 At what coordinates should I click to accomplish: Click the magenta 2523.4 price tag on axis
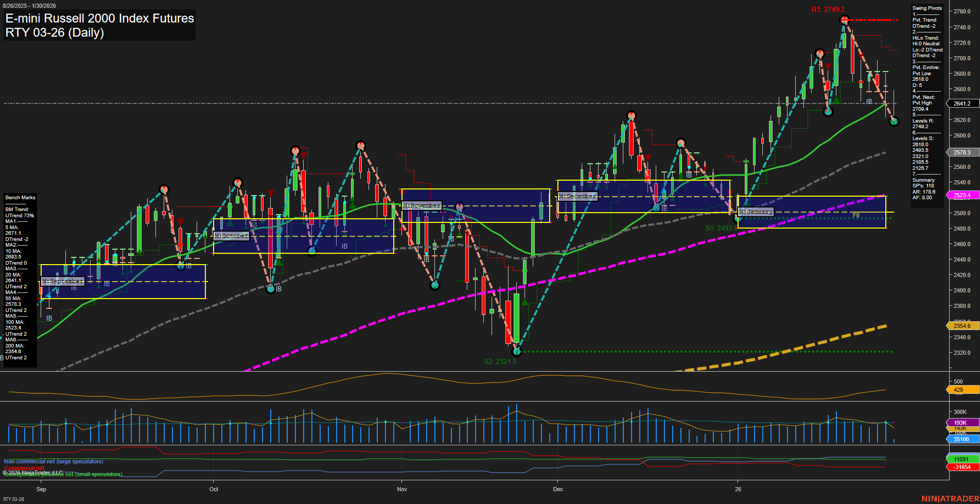click(x=961, y=195)
